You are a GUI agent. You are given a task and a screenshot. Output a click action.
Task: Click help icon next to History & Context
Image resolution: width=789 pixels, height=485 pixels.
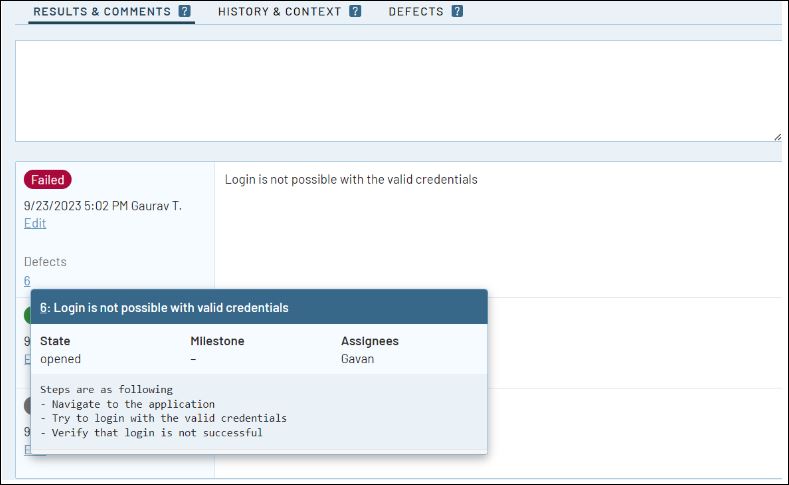355,11
